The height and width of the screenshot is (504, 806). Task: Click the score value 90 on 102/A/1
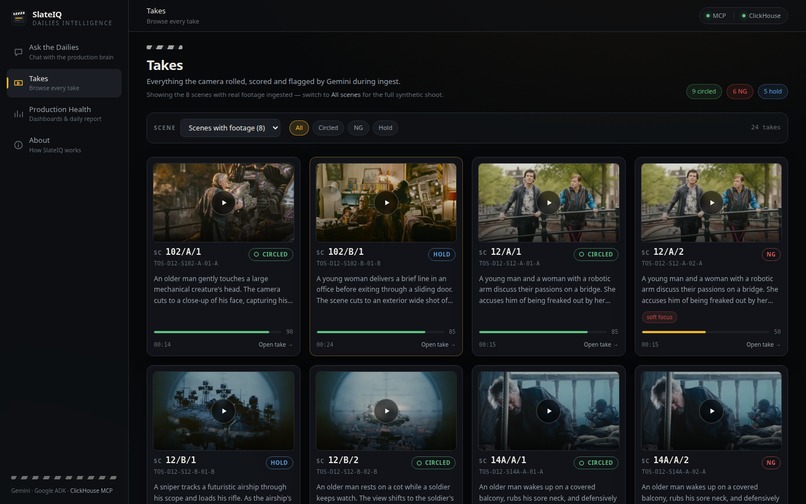point(289,332)
